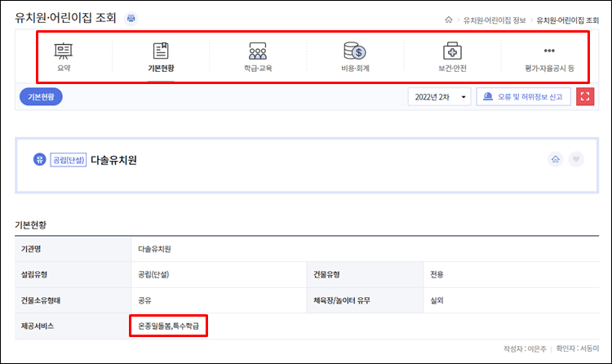Click the red fullscreen expand icon
The image size is (612, 364).
point(585,96)
